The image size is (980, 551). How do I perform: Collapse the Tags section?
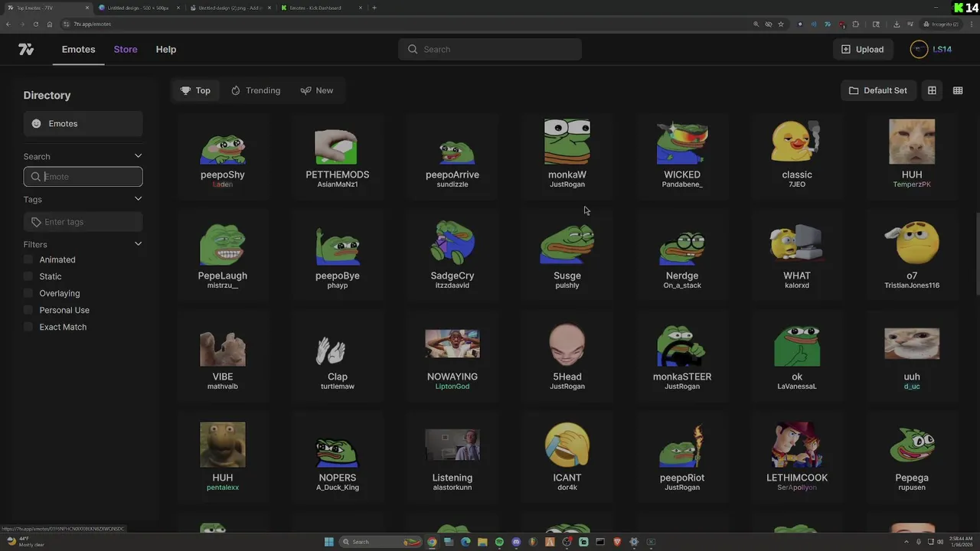coord(138,199)
